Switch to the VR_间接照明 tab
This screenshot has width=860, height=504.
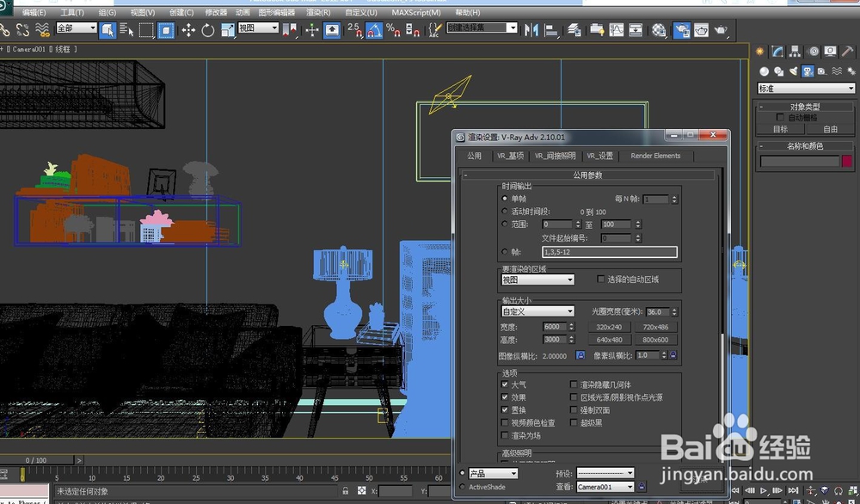[x=557, y=157]
